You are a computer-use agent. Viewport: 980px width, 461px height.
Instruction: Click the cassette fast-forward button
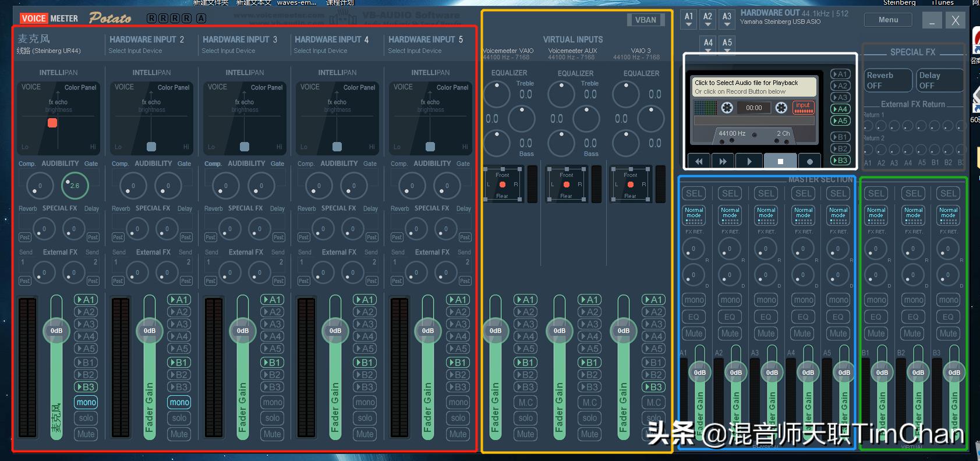(x=723, y=161)
